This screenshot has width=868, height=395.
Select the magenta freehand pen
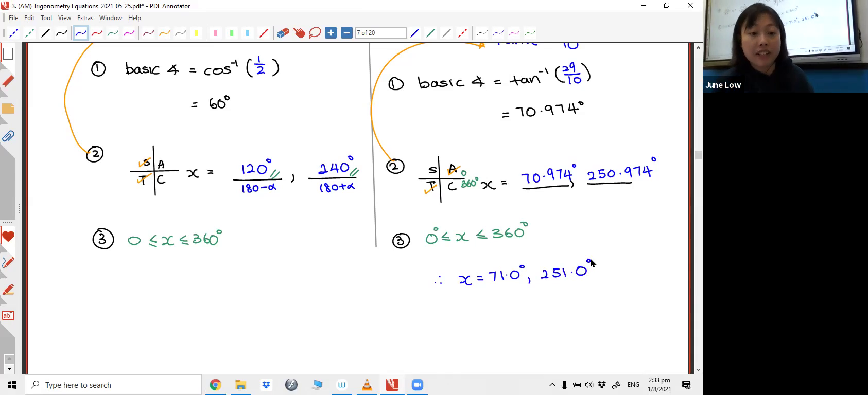click(129, 33)
